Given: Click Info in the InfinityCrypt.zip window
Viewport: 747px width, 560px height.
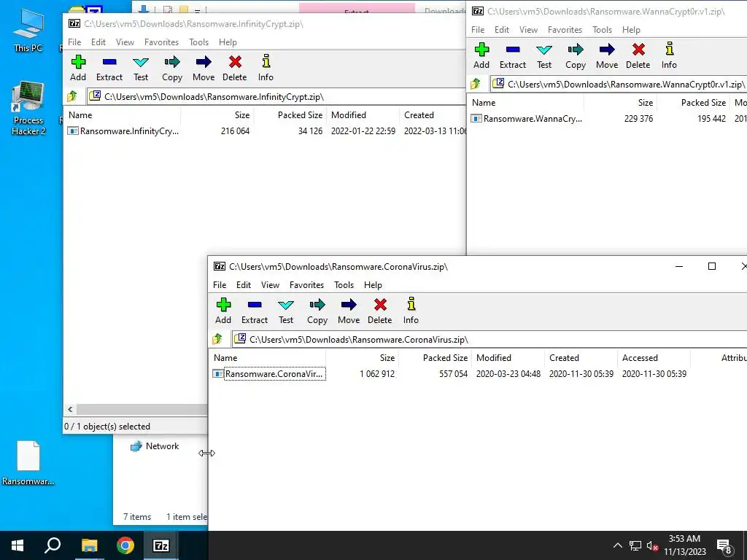Looking at the screenshot, I should coord(266,68).
